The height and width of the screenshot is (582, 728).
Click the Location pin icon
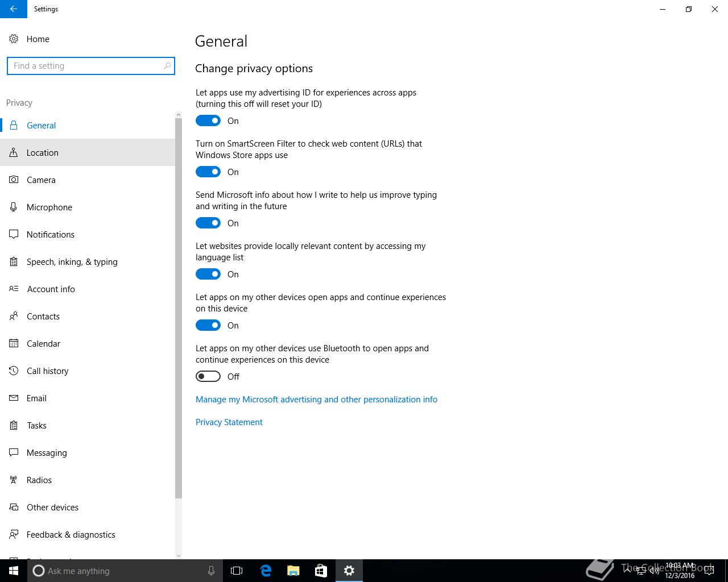pos(14,152)
